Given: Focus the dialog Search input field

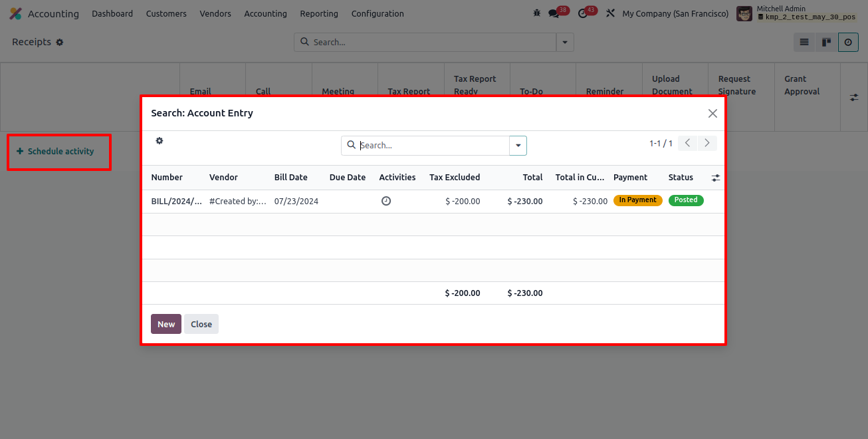Looking at the screenshot, I should coord(433,146).
